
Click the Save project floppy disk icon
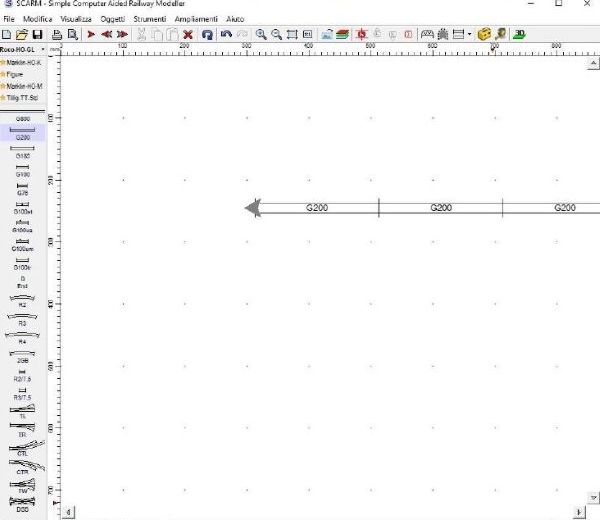(38, 34)
